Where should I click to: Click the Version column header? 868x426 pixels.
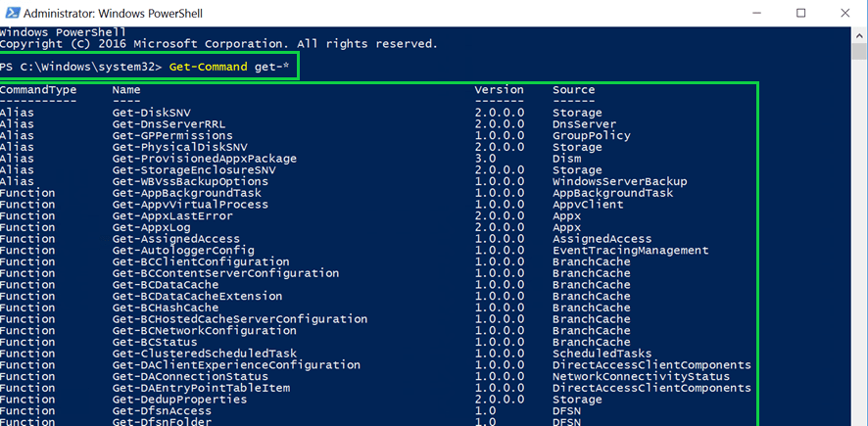[499, 90]
